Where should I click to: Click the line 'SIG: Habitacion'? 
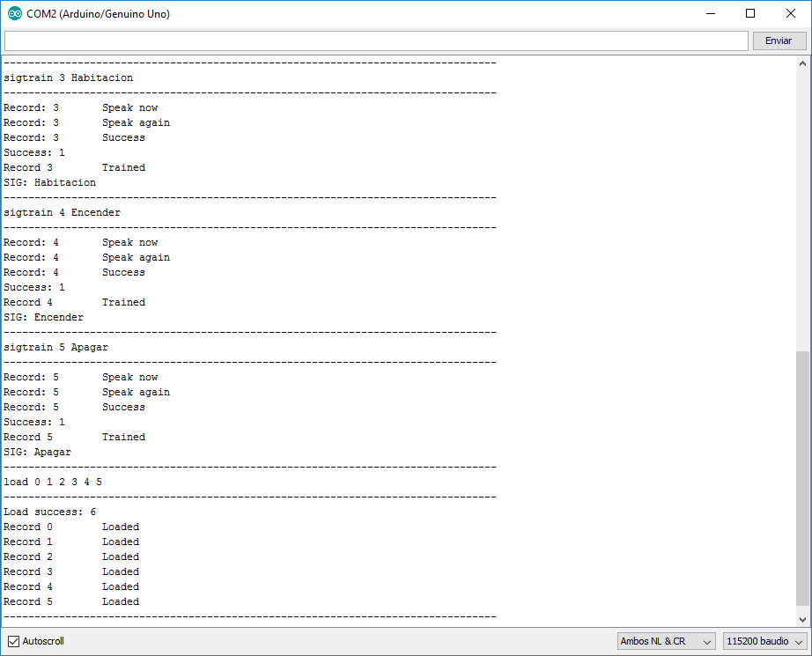tap(49, 182)
